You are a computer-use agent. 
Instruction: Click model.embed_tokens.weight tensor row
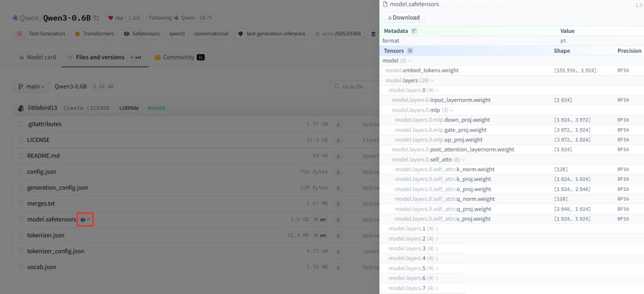point(512,70)
